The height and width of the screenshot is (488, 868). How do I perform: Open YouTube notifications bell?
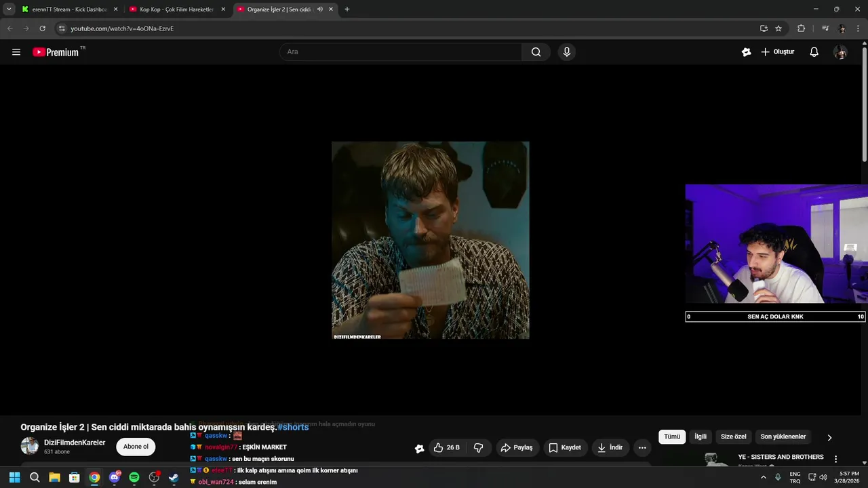coord(814,52)
